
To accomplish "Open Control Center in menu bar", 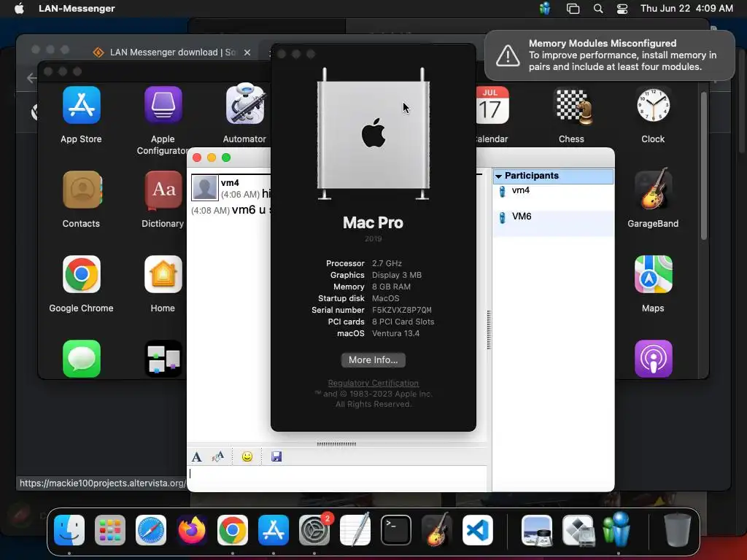I will click(x=622, y=9).
